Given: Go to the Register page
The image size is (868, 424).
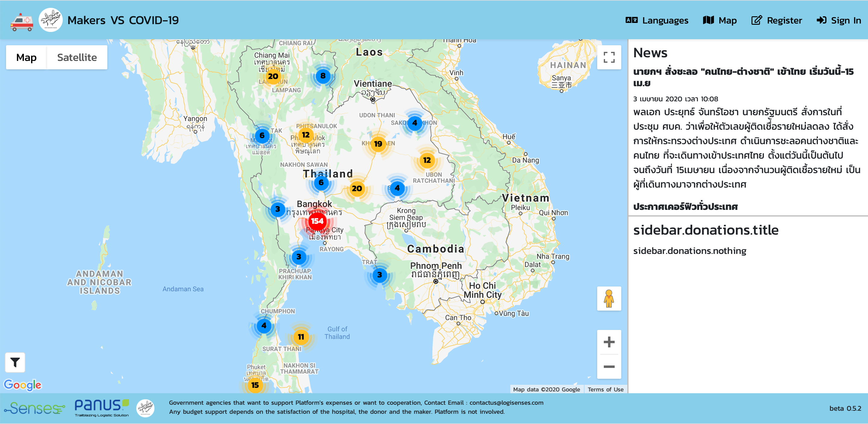Looking at the screenshot, I should 777,21.
